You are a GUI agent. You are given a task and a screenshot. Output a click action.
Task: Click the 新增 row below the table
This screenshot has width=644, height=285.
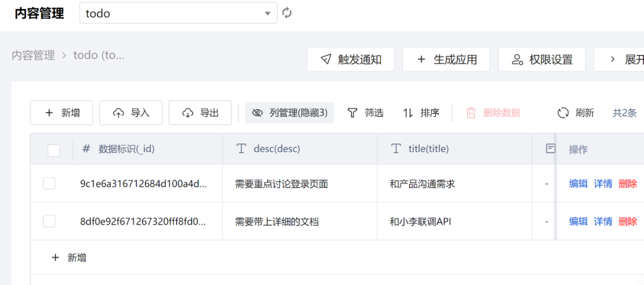69,258
